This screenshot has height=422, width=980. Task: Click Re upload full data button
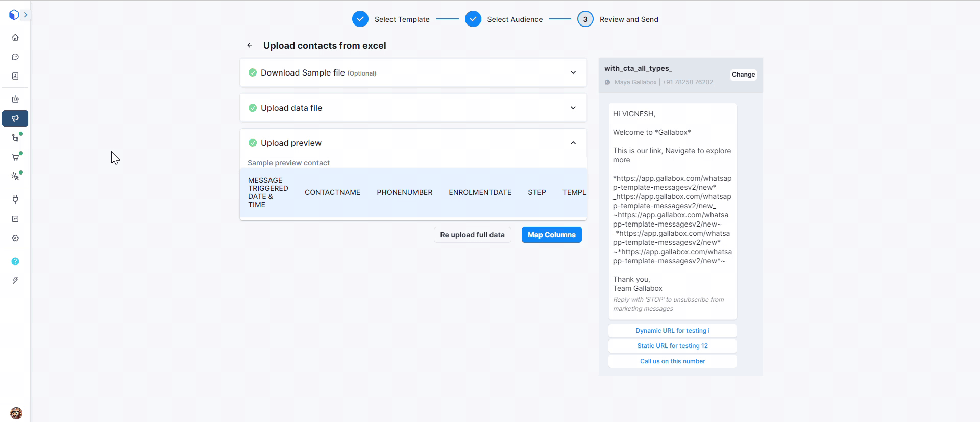(x=472, y=235)
